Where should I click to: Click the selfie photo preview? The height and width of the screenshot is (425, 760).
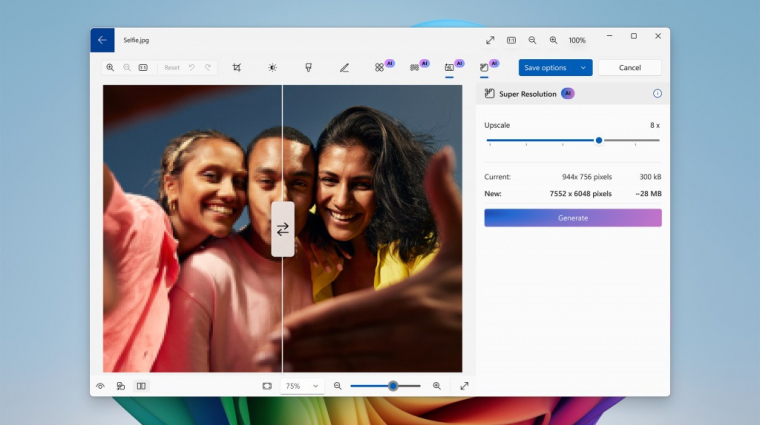(x=283, y=229)
